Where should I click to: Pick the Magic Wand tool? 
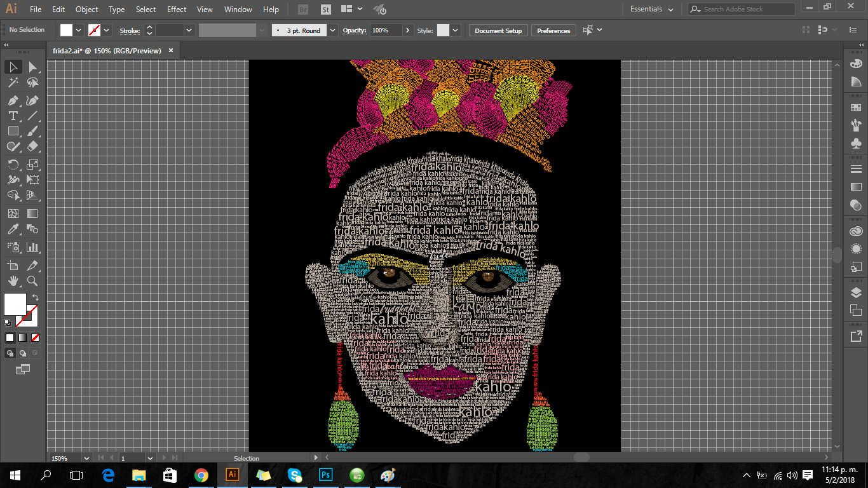(x=13, y=83)
